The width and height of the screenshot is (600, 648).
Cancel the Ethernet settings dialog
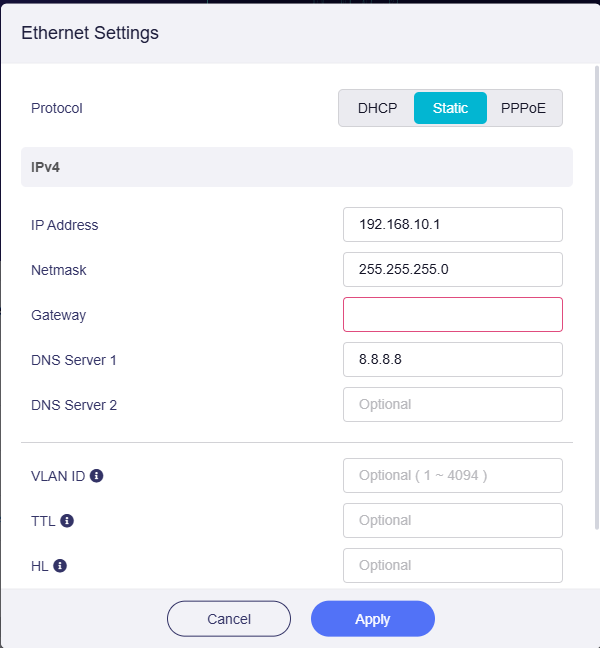click(229, 619)
